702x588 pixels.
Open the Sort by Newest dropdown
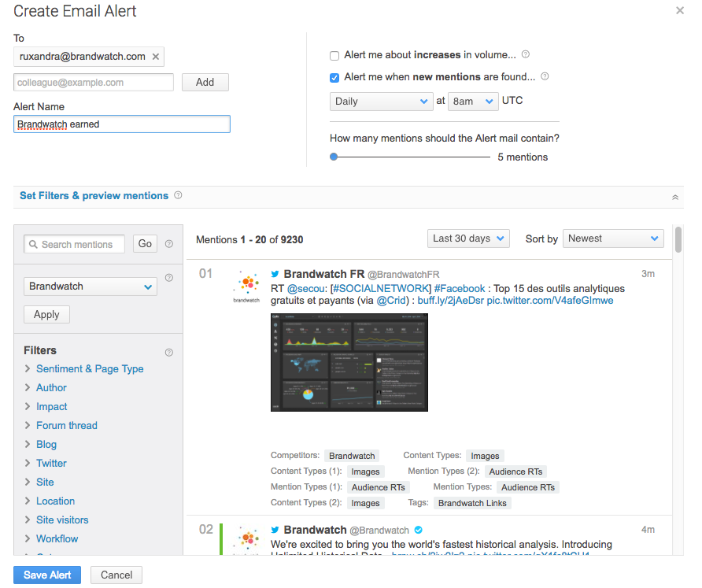coord(613,238)
